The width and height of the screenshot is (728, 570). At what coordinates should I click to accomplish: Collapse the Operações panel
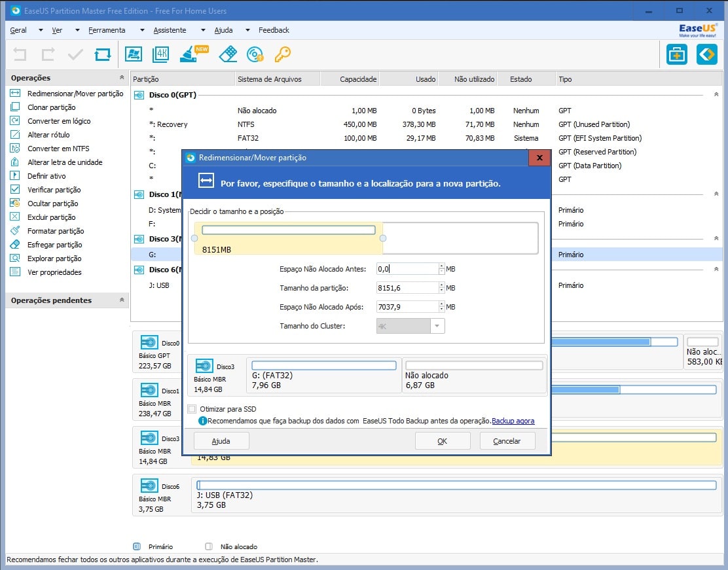[x=122, y=77]
